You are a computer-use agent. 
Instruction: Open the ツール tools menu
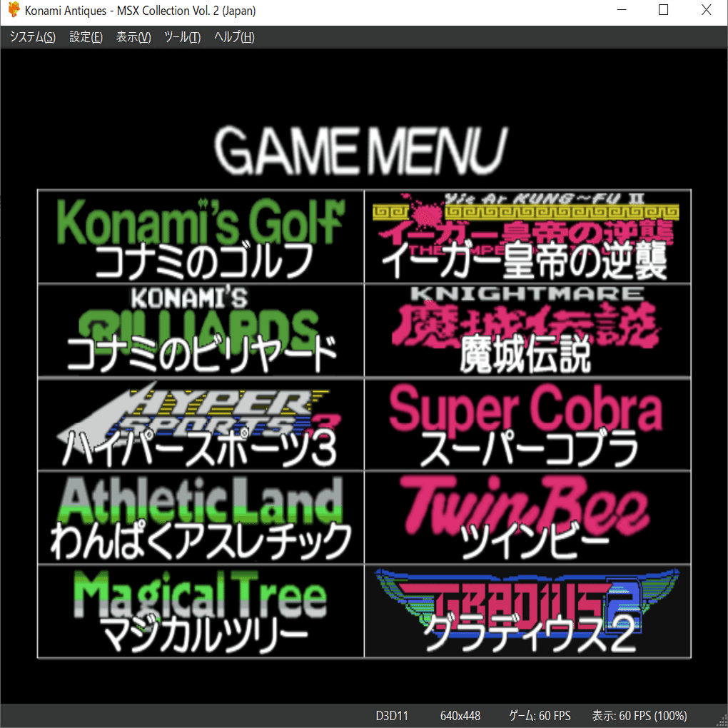tap(181, 37)
